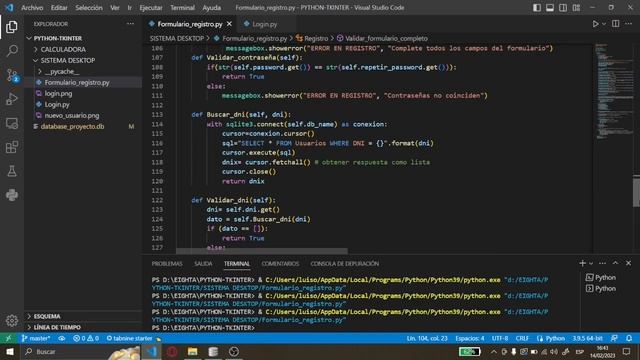Open the Terminal menu

click(182, 7)
